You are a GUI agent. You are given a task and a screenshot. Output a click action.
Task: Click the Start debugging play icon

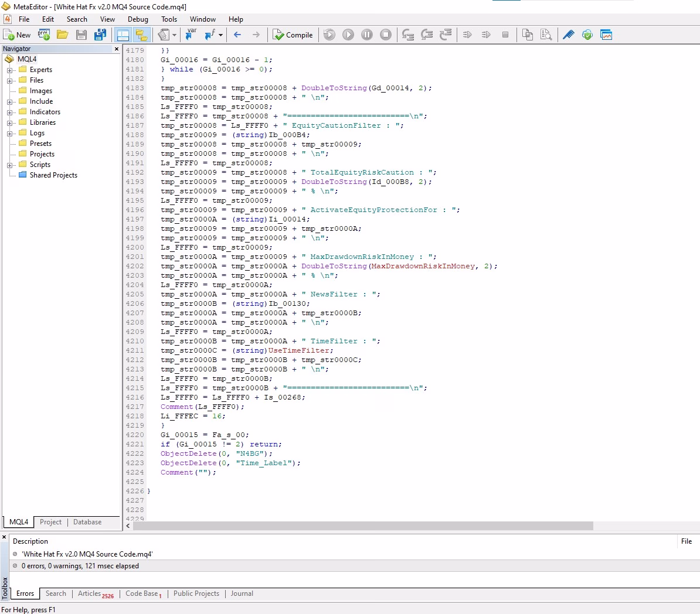pyautogui.click(x=348, y=35)
